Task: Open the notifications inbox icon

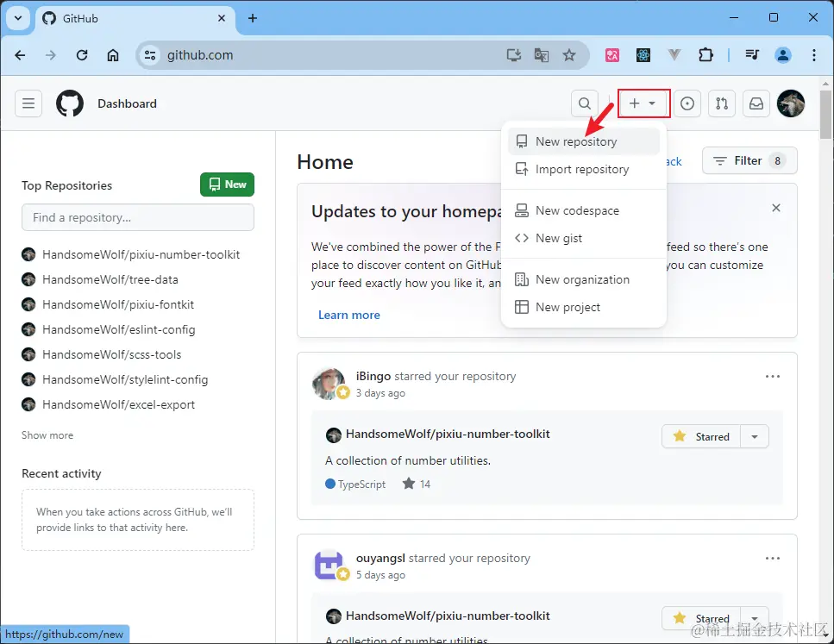Action: (x=756, y=103)
